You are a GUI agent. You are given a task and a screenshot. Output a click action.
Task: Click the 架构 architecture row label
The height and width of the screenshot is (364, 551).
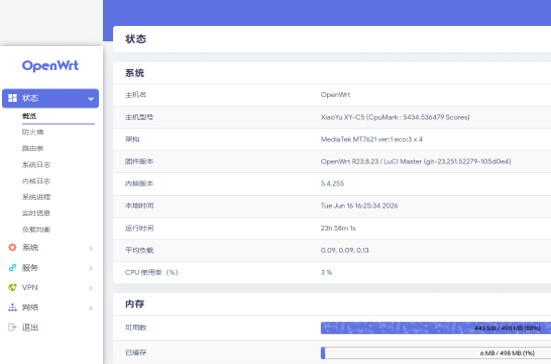coord(132,139)
